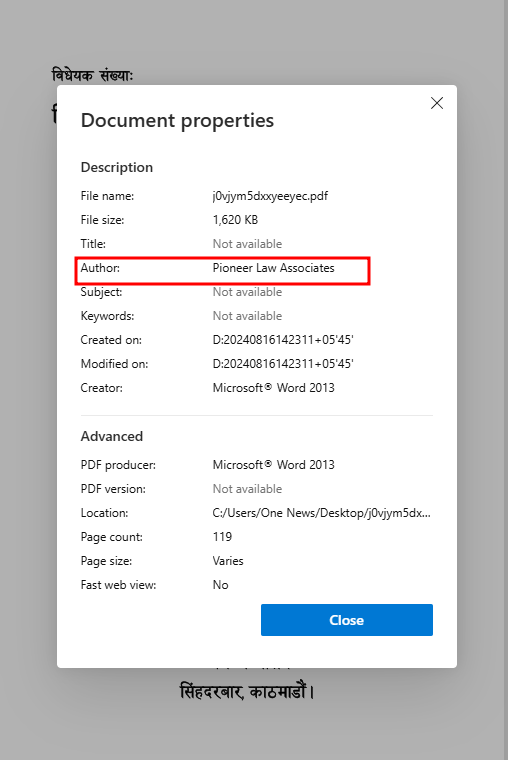Click the author value Pioneer Law Associates
This screenshot has height=760, width=508.
pyautogui.click(x=273, y=268)
